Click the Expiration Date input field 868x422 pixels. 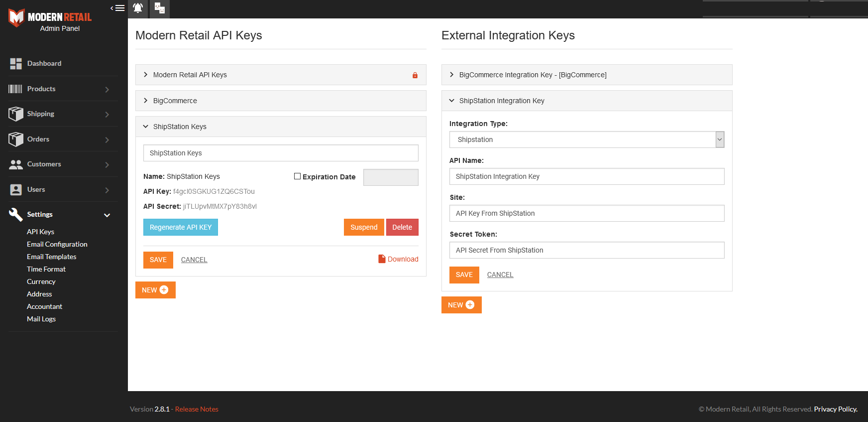391,177
